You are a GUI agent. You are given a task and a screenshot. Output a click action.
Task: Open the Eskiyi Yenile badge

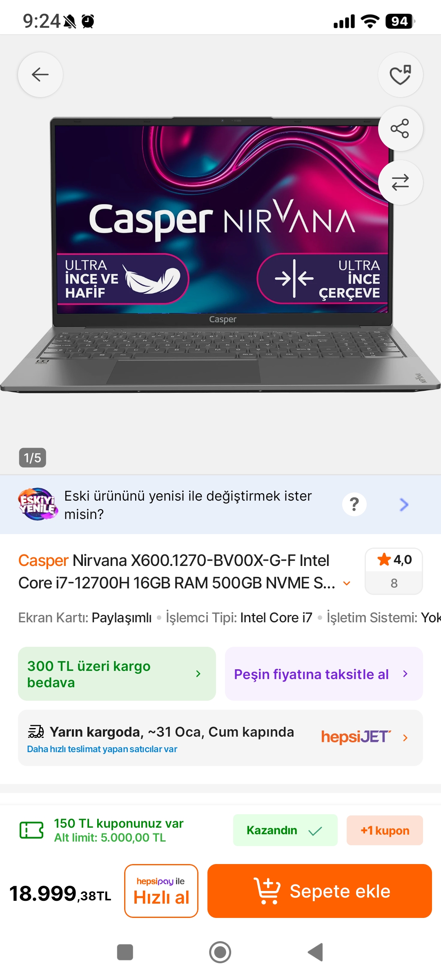click(38, 504)
